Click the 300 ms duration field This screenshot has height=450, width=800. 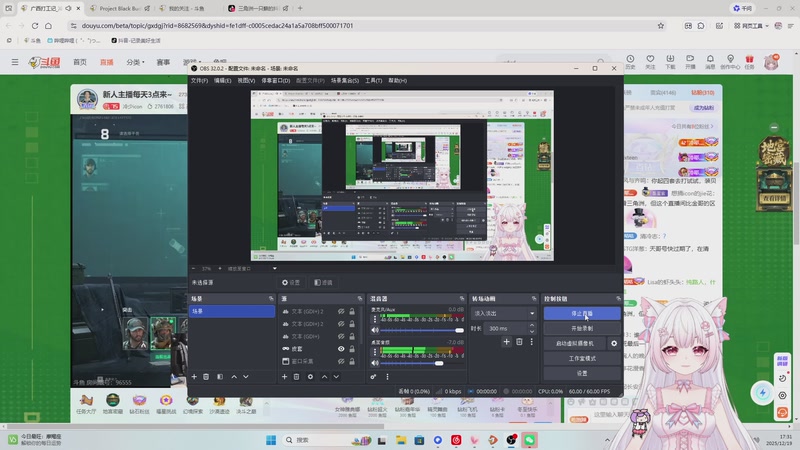coord(505,329)
